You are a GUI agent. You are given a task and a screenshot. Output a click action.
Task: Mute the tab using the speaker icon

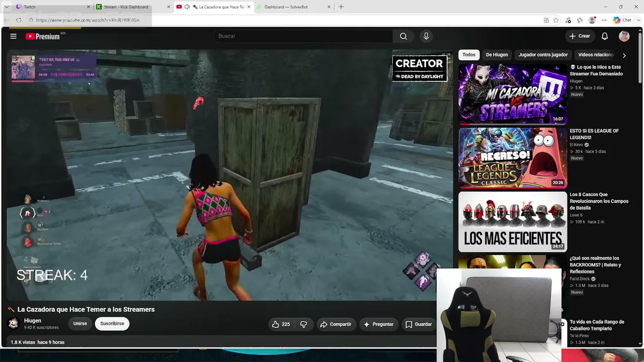coord(187,7)
